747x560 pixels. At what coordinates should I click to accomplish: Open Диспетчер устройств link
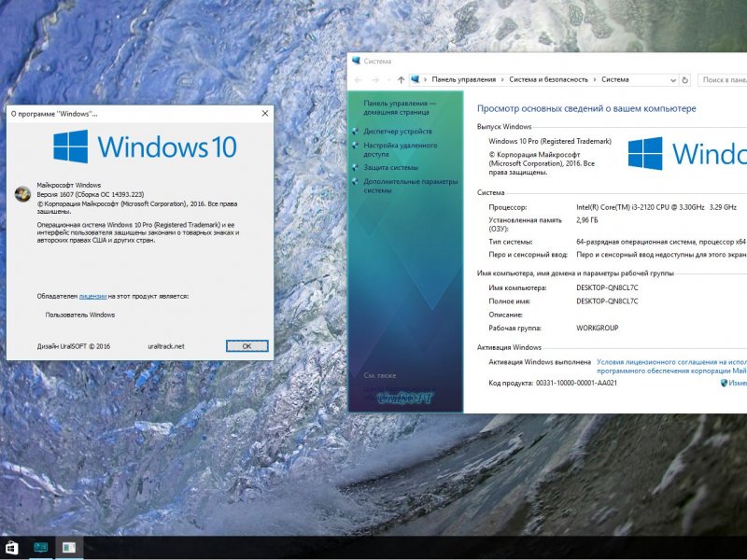398,131
